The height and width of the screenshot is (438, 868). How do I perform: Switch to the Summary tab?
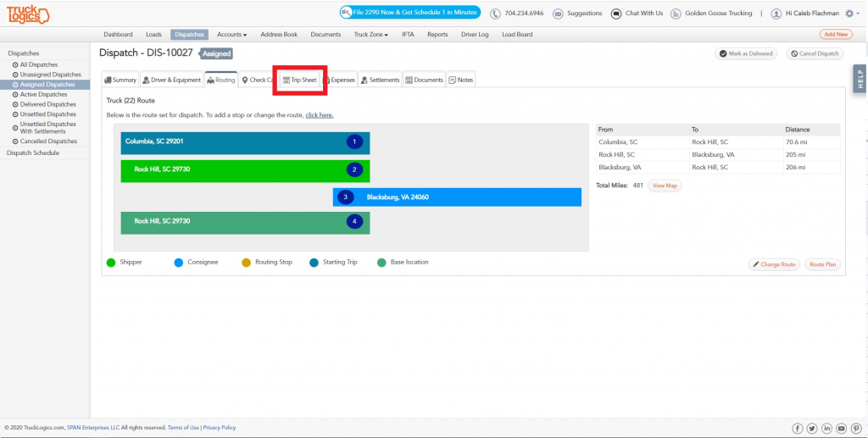[x=120, y=80]
